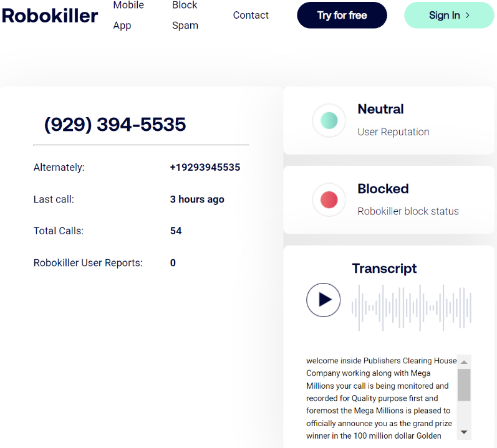Click the Transcript heading
The width and height of the screenshot is (497, 448).
point(384,269)
